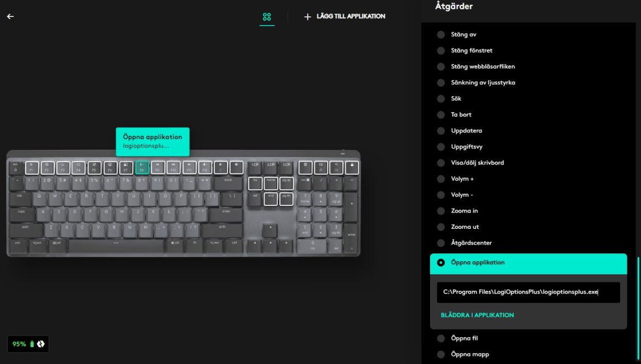This screenshot has width=641, height=364.
Task: Select the home key in navigation cluster
Action: (271, 183)
